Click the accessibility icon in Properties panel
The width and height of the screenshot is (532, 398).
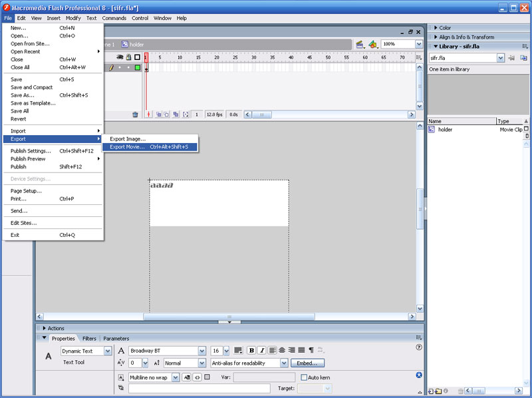(x=419, y=375)
